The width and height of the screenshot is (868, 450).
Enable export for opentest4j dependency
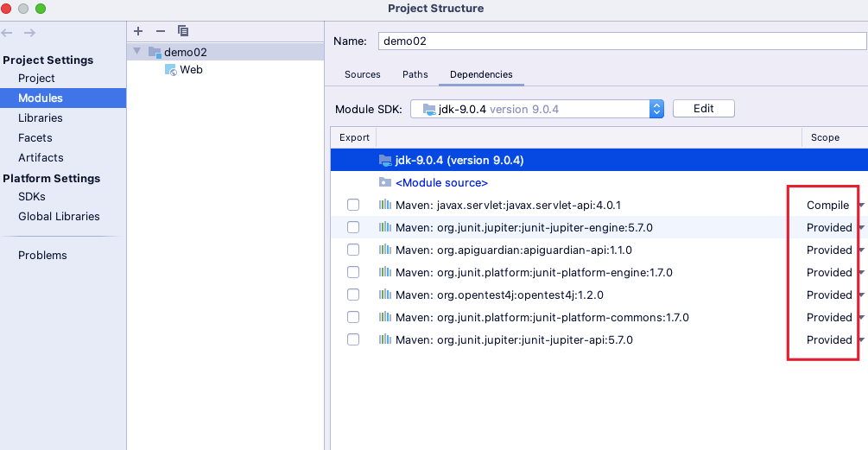tap(353, 295)
